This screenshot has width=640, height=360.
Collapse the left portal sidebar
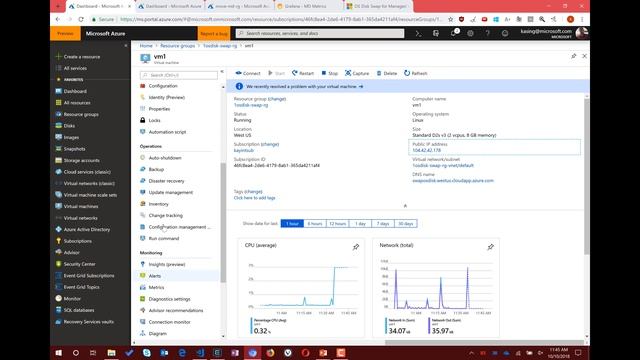125,46
